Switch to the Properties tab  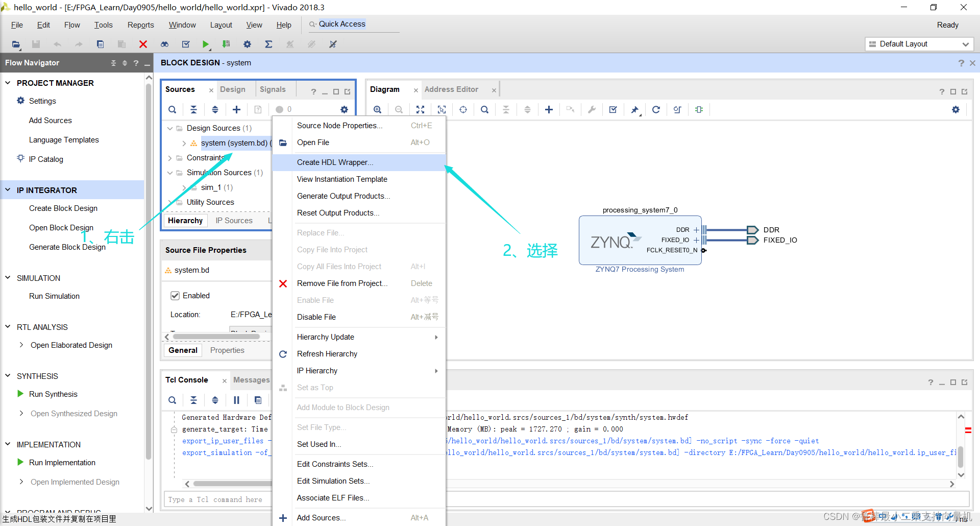227,350
